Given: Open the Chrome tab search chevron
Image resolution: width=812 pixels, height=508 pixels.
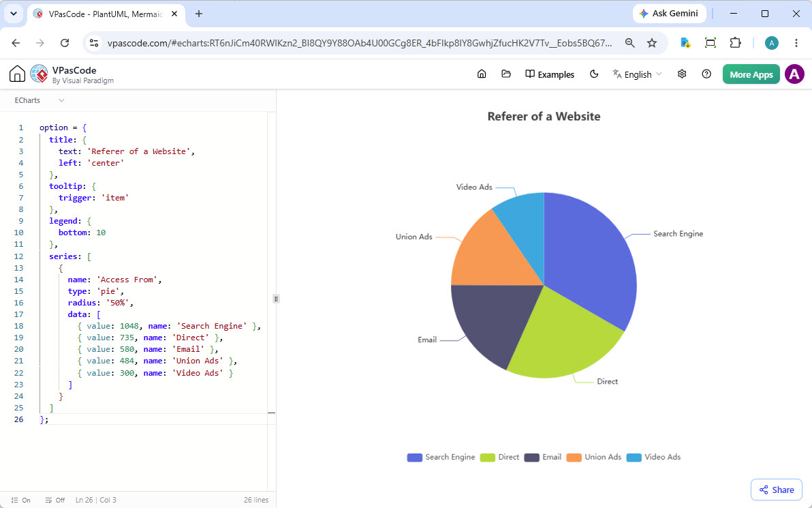Looking at the screenshot, I should pyautogui.click(x=14, y=14).
